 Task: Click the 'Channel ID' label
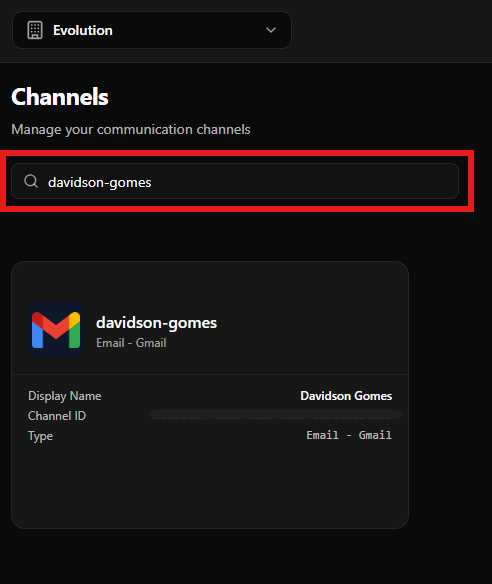point(57,416)
